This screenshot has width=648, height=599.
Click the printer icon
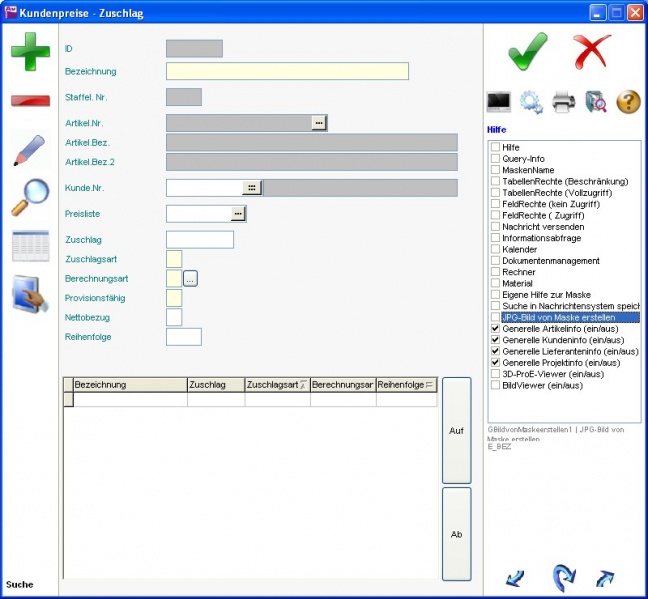pos(563,101)
